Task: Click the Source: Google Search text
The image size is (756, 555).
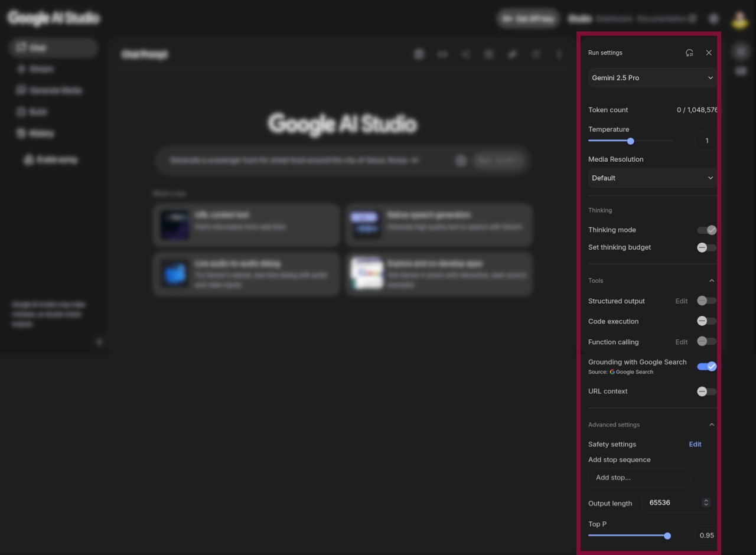Action: tap(621, 372)
